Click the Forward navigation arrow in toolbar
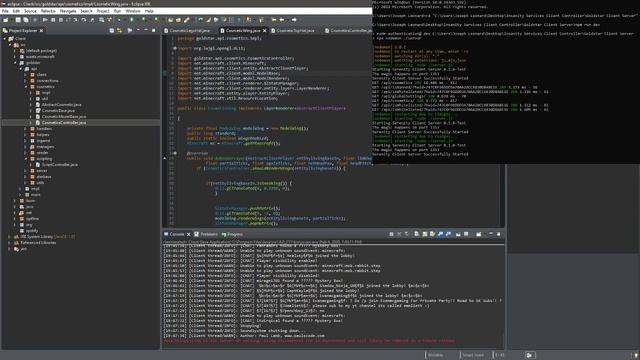This screenshot has width=640, height=360. [294, 20]
